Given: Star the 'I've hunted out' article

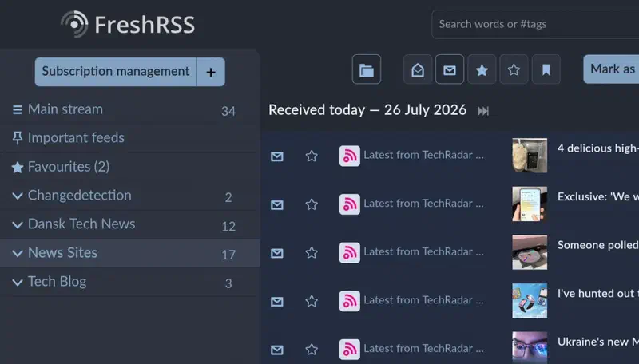Looking at the screenshot, I should click(312, 301).
